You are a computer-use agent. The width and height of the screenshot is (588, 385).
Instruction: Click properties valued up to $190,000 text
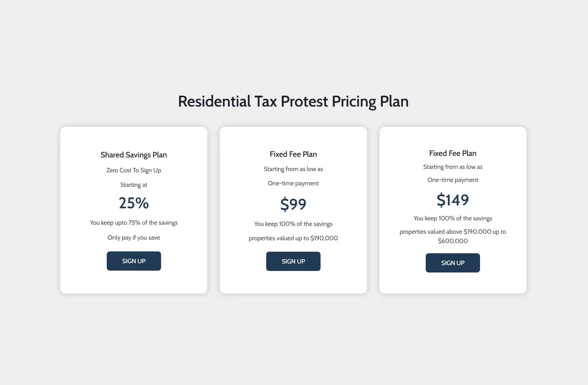point(293,238)
